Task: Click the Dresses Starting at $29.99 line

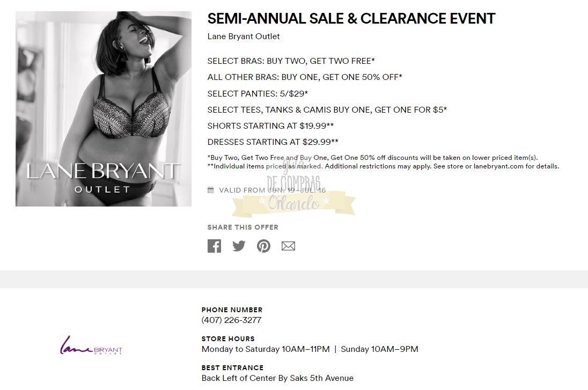Action: pyautogui.click(x=273, y=142)
